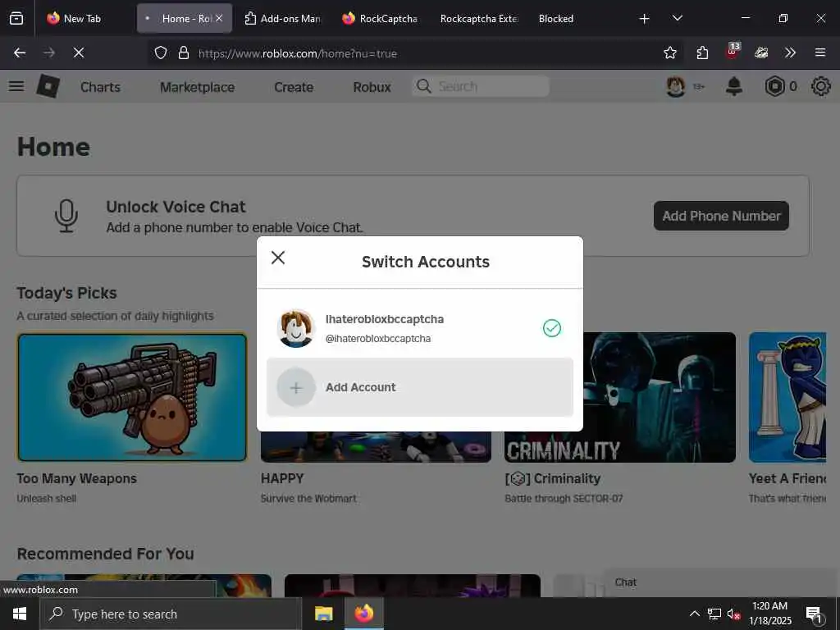The height and width of the screenshot is (630, 840).
Task: Click the @ihaterobloxbccaptcha username text
Action: 377,339
